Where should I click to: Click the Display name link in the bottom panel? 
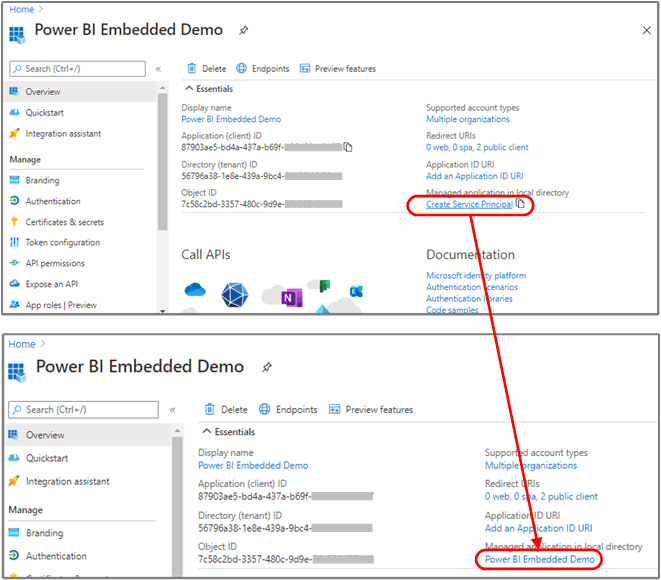tap(253, 465)
